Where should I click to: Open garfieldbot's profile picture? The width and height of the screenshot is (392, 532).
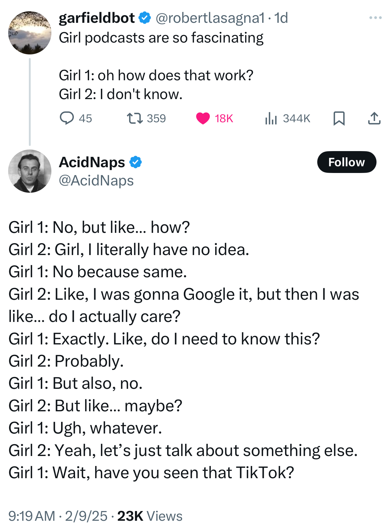tap(30, 33)
